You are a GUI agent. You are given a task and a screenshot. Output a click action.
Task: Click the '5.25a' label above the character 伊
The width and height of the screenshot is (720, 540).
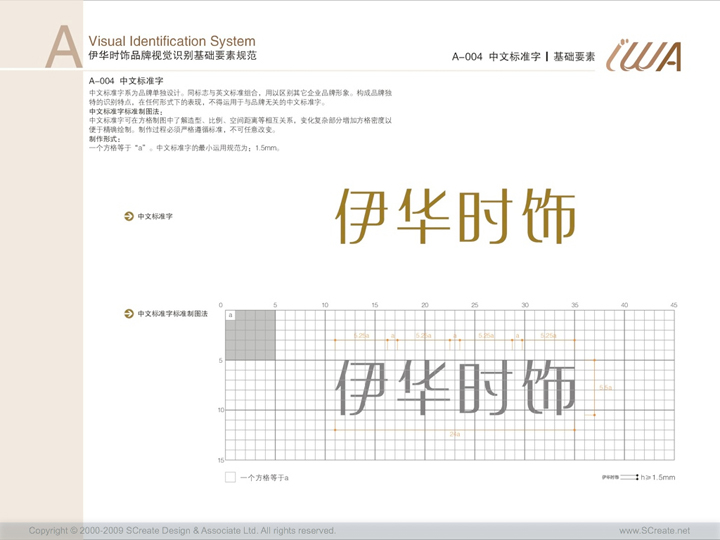click(361, 336)
